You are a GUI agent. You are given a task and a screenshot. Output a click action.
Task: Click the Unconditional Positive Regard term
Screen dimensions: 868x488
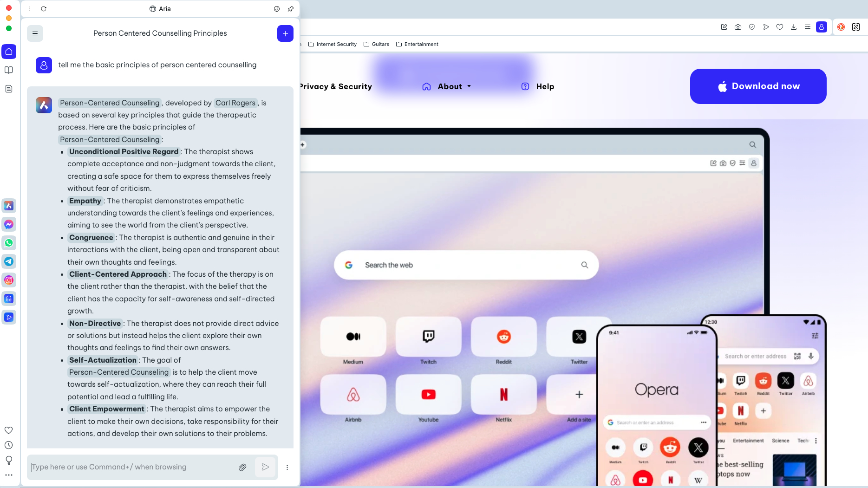click(124, 152)
